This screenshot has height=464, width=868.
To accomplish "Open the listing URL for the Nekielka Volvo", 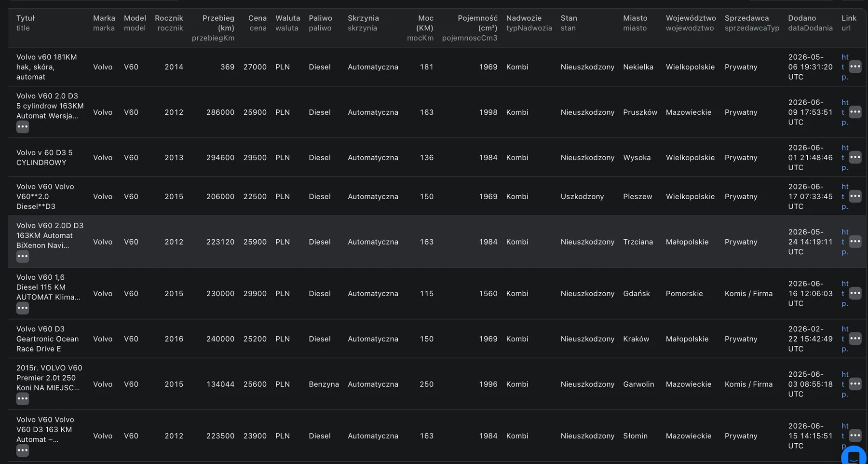I will pyautogui.click(x=845, y=67).
